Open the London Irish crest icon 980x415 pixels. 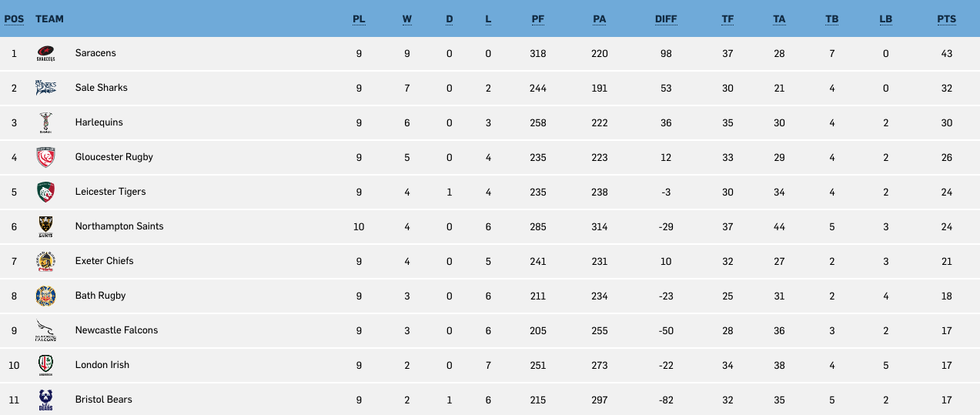tap(45, 365)
